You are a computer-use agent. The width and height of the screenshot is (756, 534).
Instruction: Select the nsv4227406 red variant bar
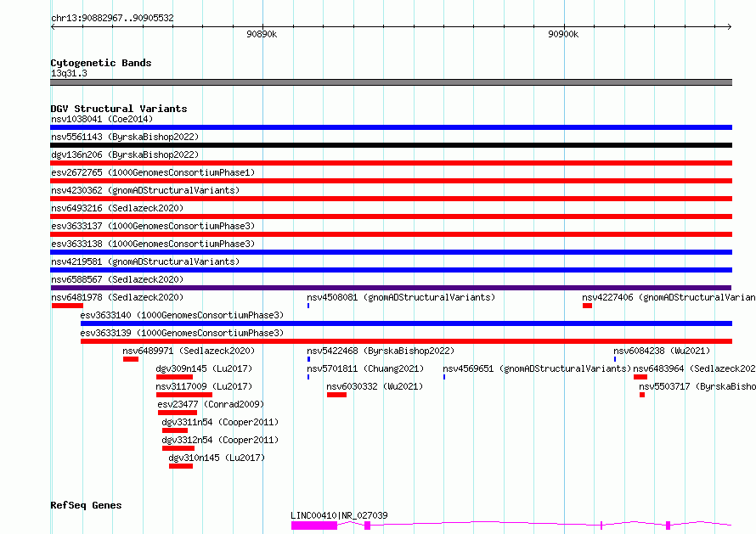587,306
